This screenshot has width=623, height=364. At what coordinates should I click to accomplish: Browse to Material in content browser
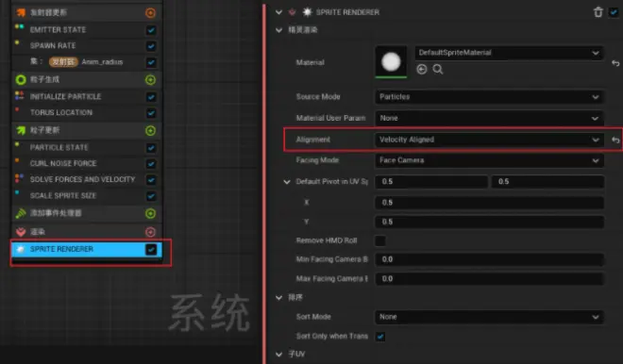[438, 70]
